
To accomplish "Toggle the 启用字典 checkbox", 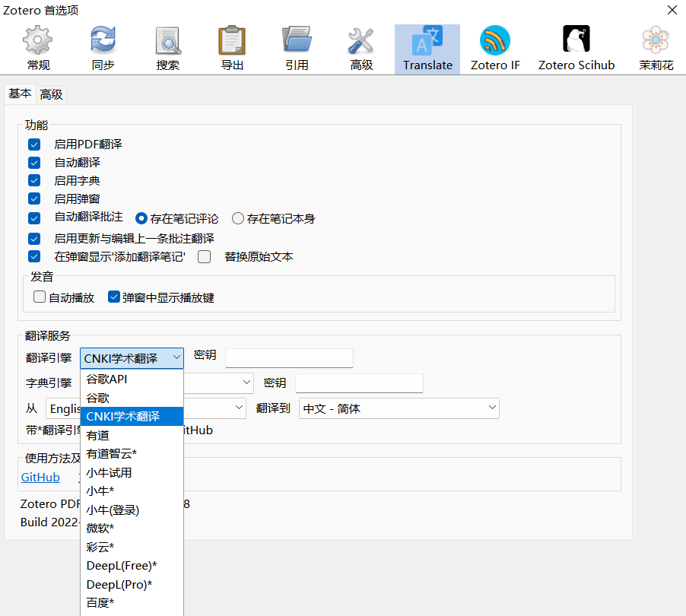I will pyautogui.click(x=34, y=181).
